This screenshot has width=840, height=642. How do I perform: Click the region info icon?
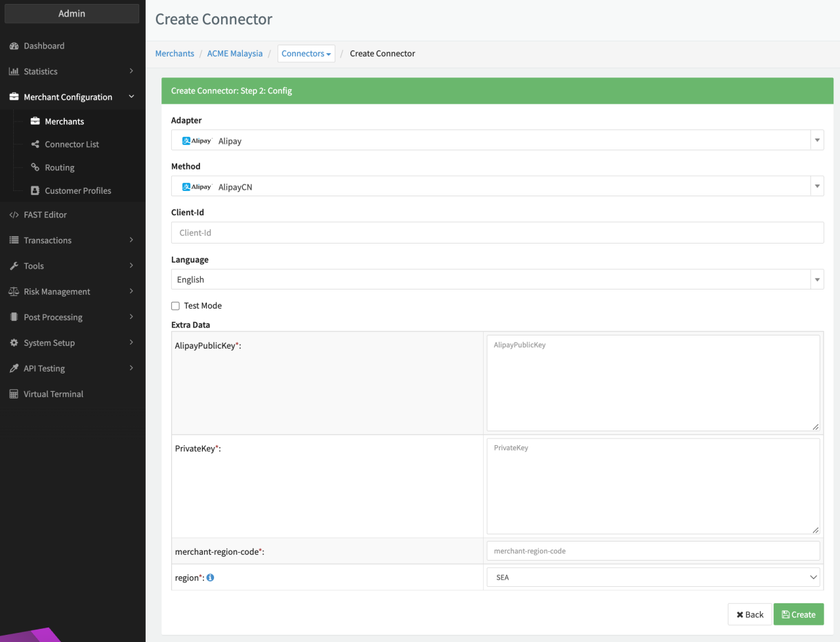point(210,578)
